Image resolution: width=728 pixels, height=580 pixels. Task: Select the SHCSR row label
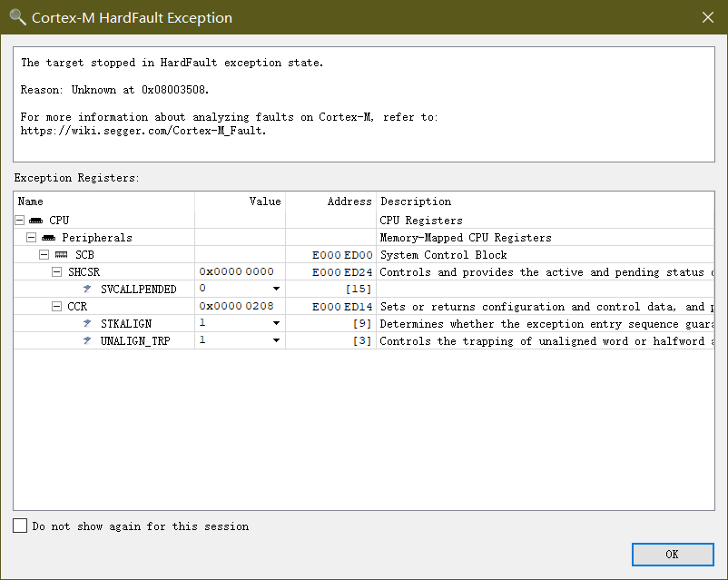(x=84, y=272)
